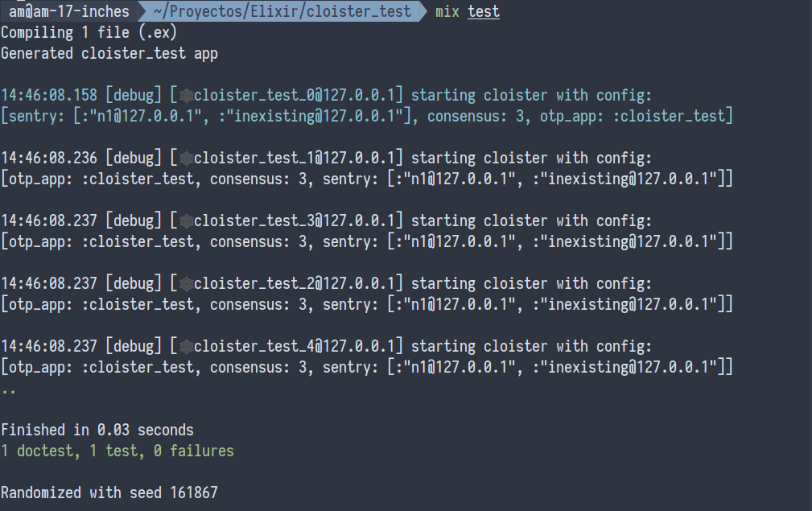
Task: Click the node icon before cloister_test_2
Action: (x=186, y=285)
